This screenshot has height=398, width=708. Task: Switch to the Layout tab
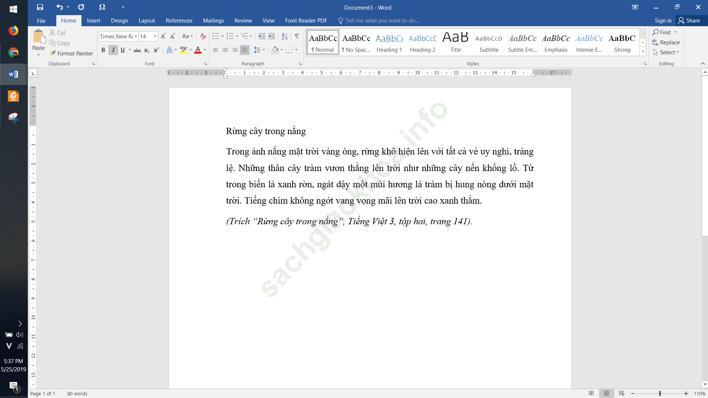[147, 21]
